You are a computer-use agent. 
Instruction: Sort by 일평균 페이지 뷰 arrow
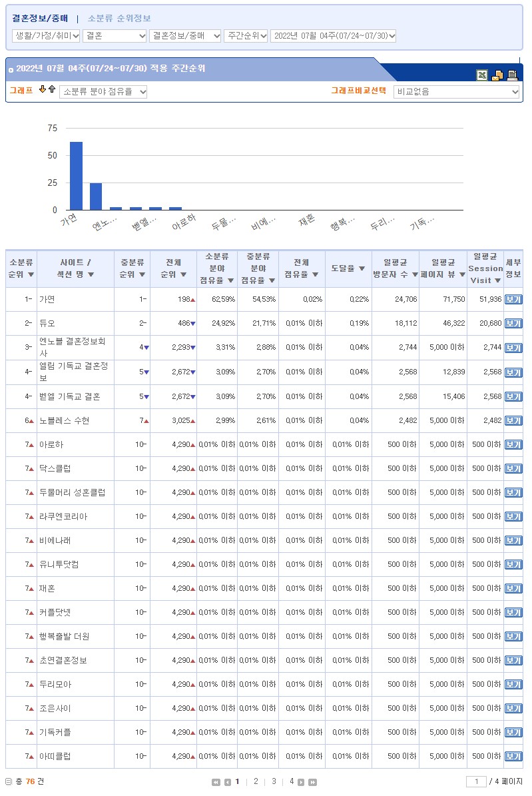[x=463, y=274]
